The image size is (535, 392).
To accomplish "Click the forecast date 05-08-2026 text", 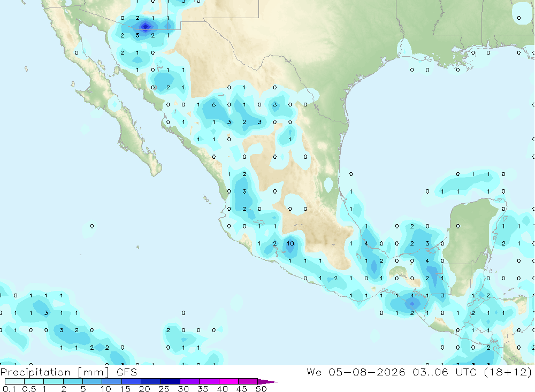I will point(367,372).
